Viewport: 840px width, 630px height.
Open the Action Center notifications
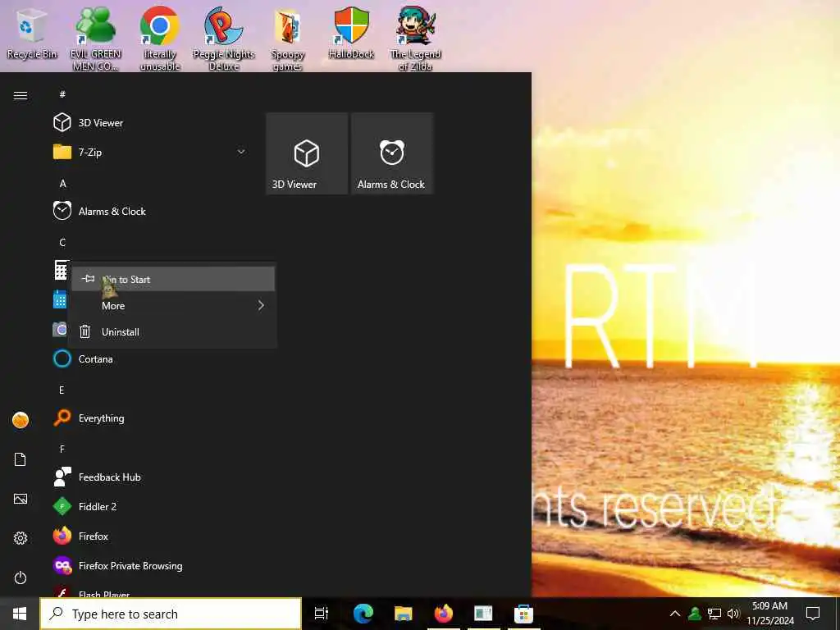tap(813, 614)
